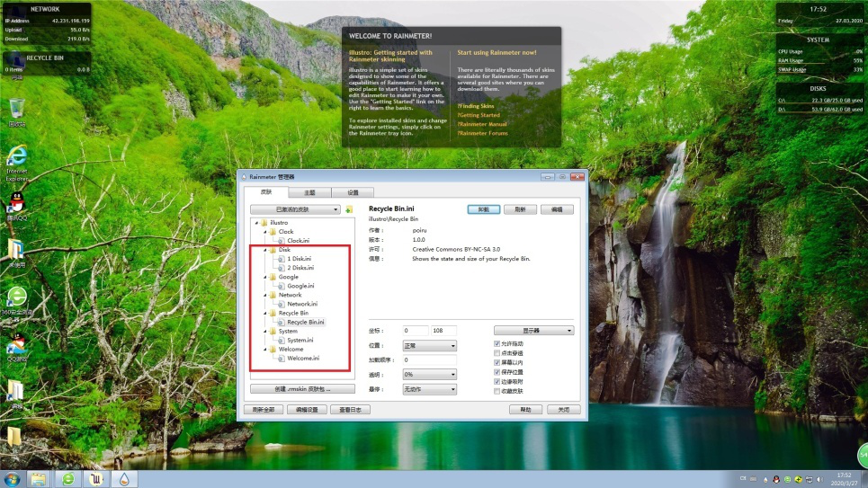
Task: Open the Rainmeter Manual link
Action: (x=482, y=124)
